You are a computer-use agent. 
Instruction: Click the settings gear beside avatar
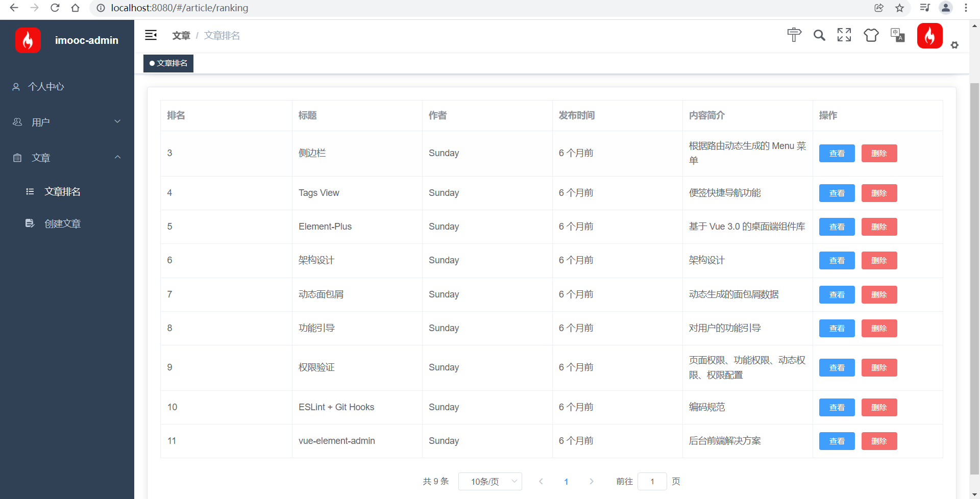(x=954, y=45)
